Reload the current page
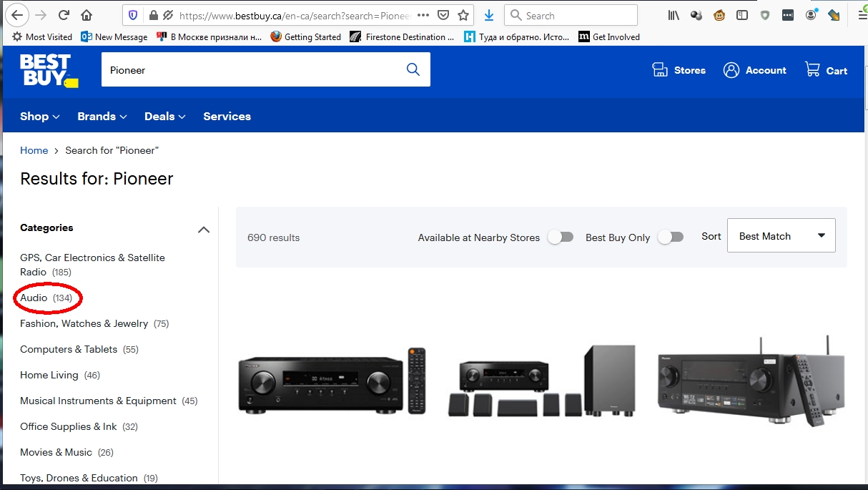 click(64, 15)
